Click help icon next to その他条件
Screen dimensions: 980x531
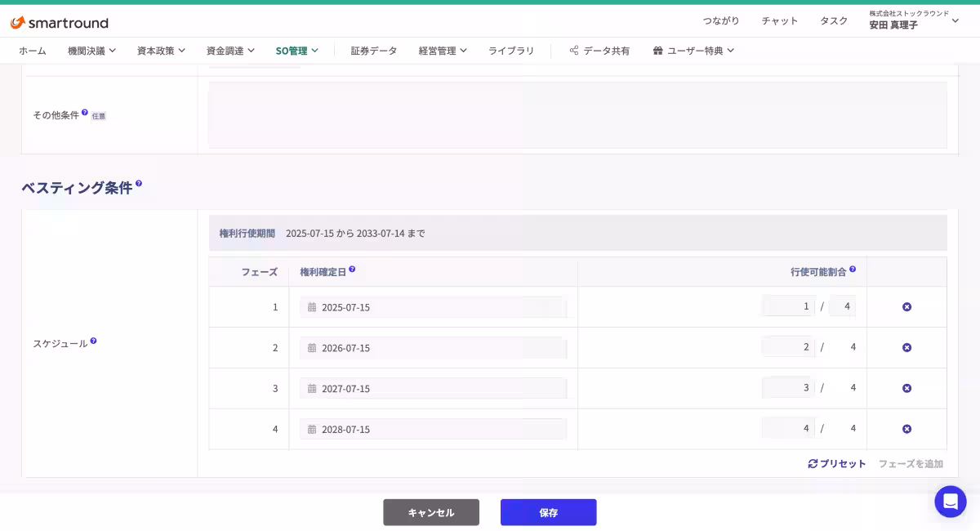coord(85,113)
